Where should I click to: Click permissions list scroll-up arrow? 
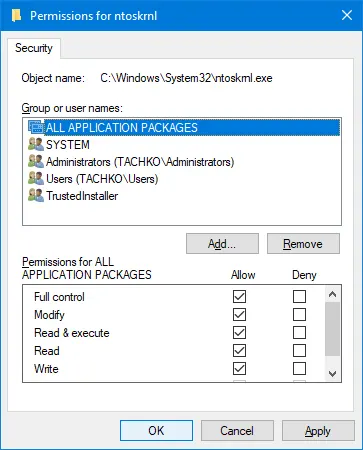332,294
